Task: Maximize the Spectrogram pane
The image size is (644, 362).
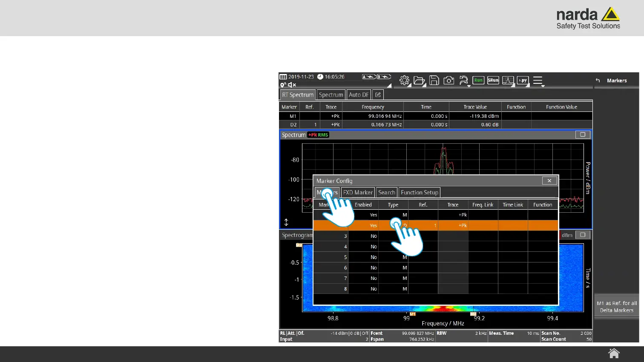Action: tap(583, 235)
